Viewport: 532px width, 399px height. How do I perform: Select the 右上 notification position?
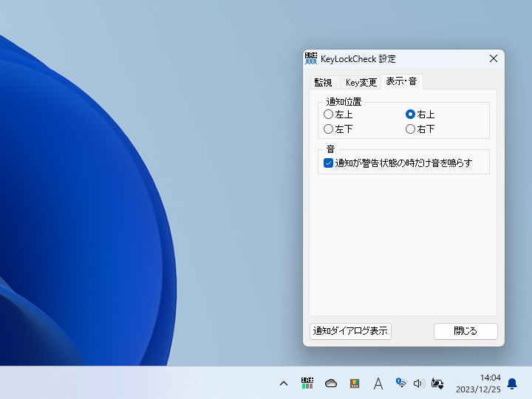coord(420,115)
